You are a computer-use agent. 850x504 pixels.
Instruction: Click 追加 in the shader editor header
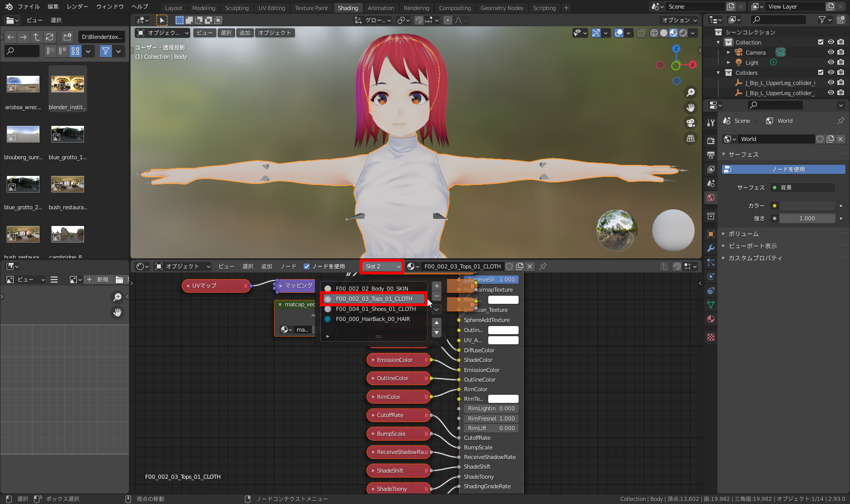[267, 266]
